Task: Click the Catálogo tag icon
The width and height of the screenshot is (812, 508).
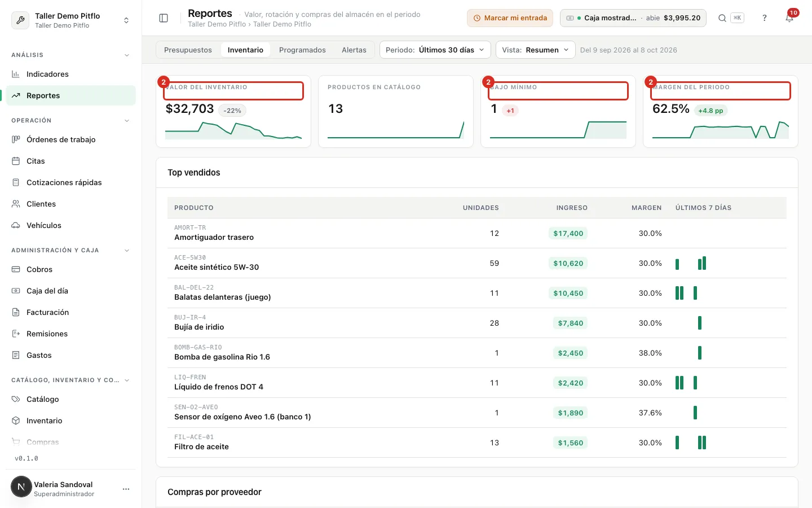Action: point(16,399)
